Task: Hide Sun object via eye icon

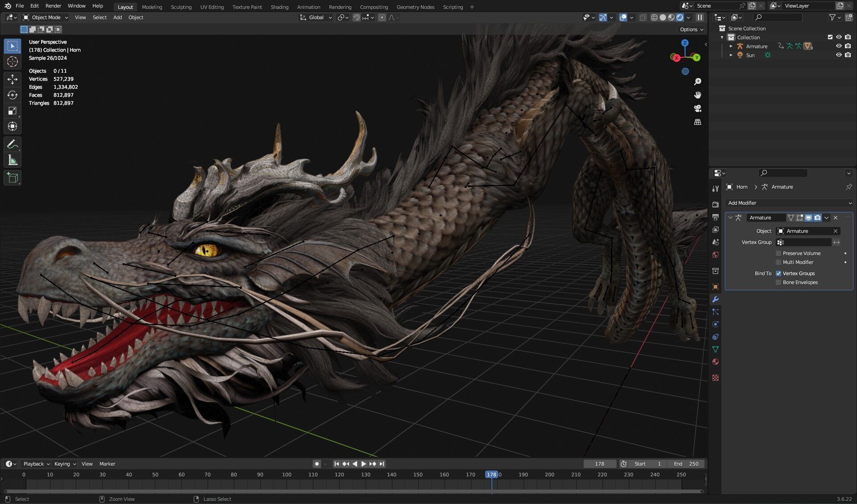Action: (839, 55)
